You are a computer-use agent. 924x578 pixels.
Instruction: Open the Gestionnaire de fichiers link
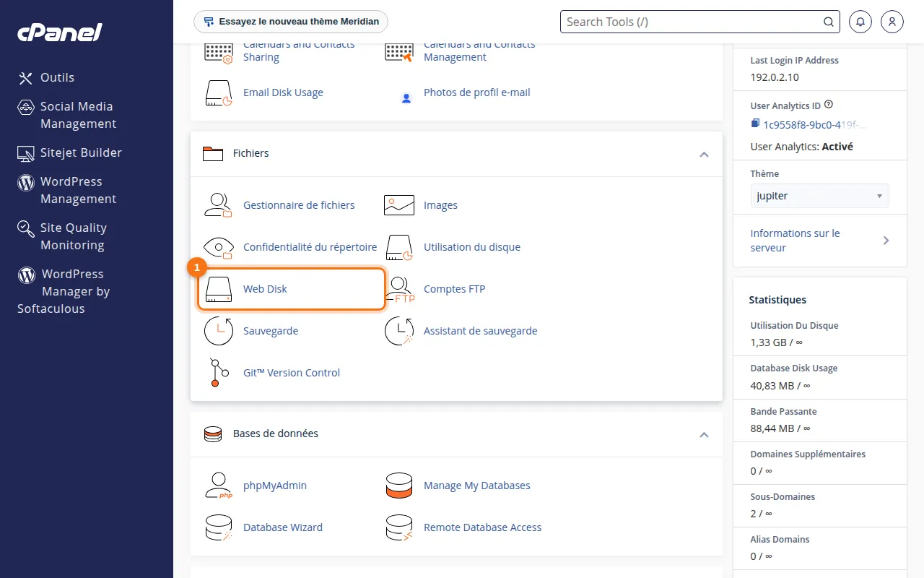(299, 205)
